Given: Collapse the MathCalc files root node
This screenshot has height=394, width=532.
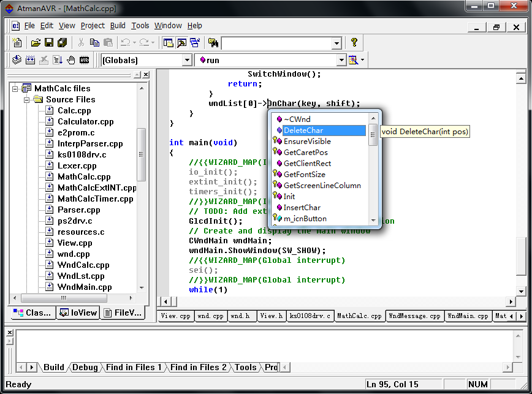Looking at the screenshot, I should pos(15,88).
